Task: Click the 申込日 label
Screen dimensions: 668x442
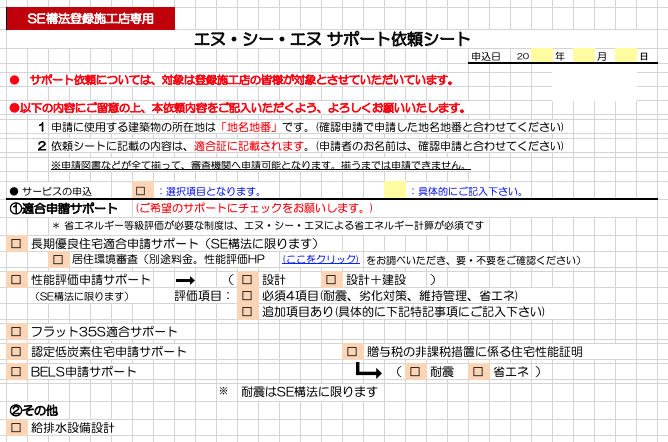Action: pyautogui.click(x=485, y=56)
